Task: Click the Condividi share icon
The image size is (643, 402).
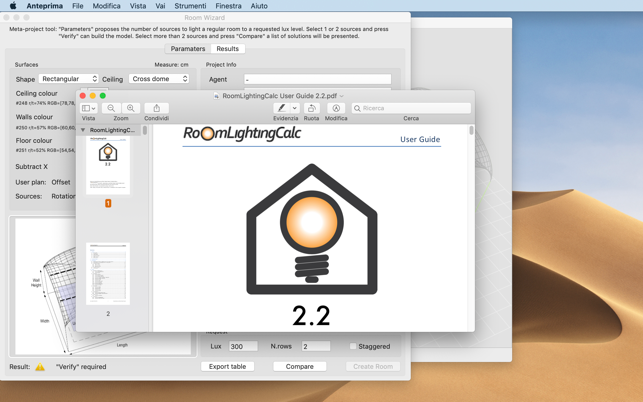Action: coord(156,108)
